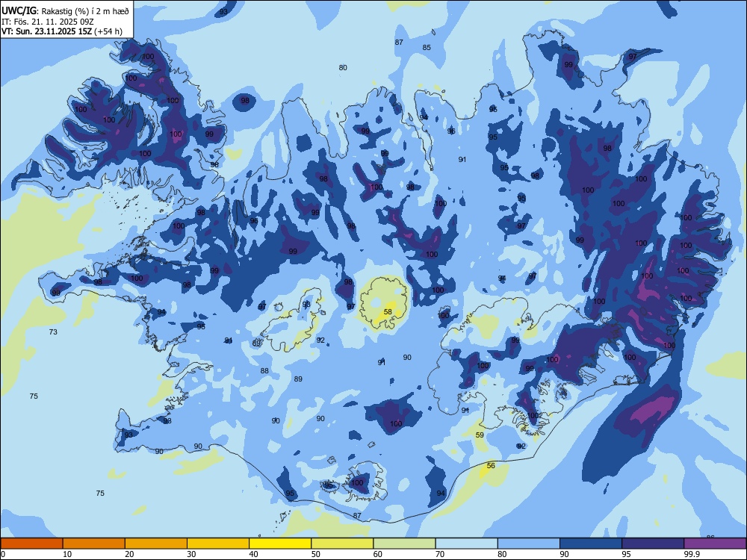Pick the dark navy 95–99.9 legend swatch
This screenshot has height=560, width=747.
[x=653, y=544]
